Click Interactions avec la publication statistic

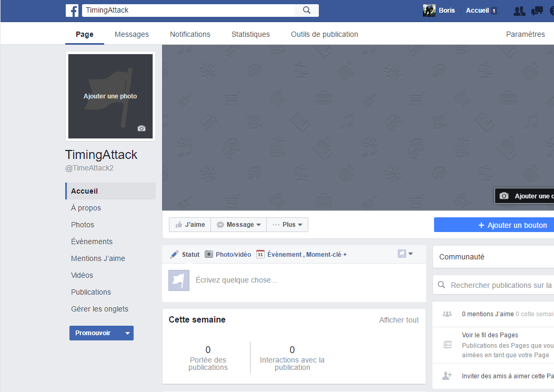click(x=292, y=358)
